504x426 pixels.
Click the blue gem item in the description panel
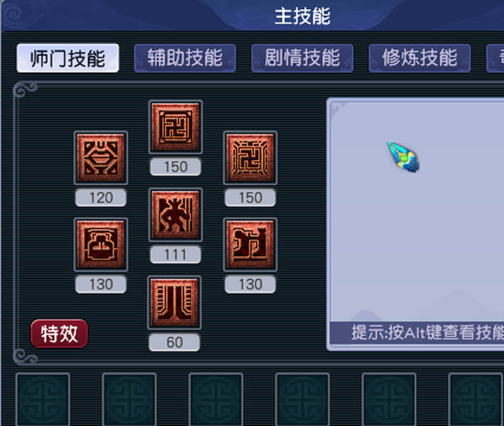pos(403,157)
